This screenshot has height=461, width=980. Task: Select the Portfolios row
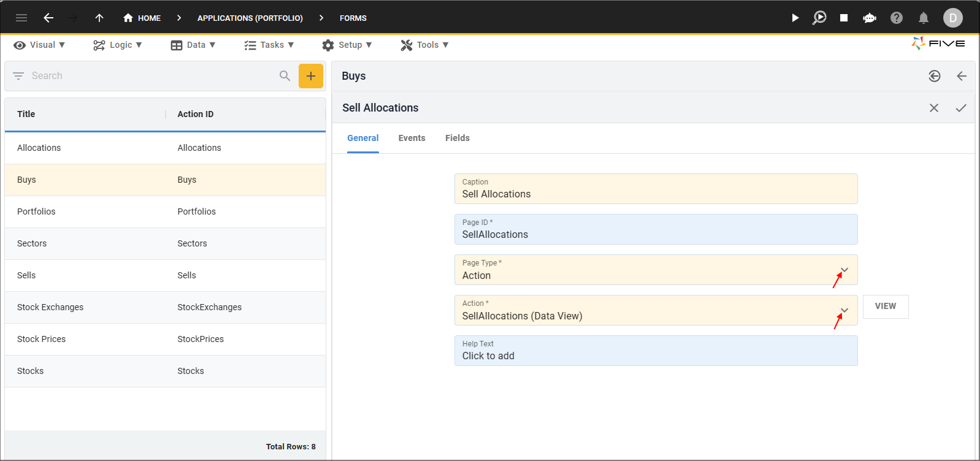165,211
